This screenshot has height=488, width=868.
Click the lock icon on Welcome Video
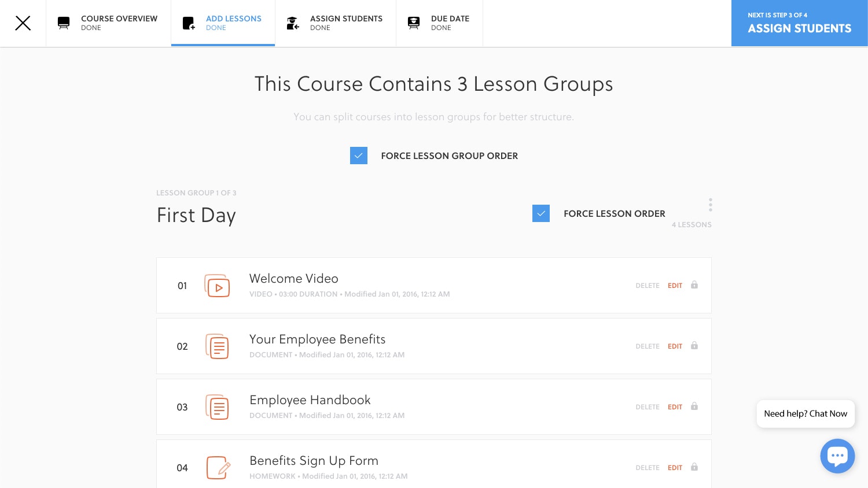(x=694, y=285)
